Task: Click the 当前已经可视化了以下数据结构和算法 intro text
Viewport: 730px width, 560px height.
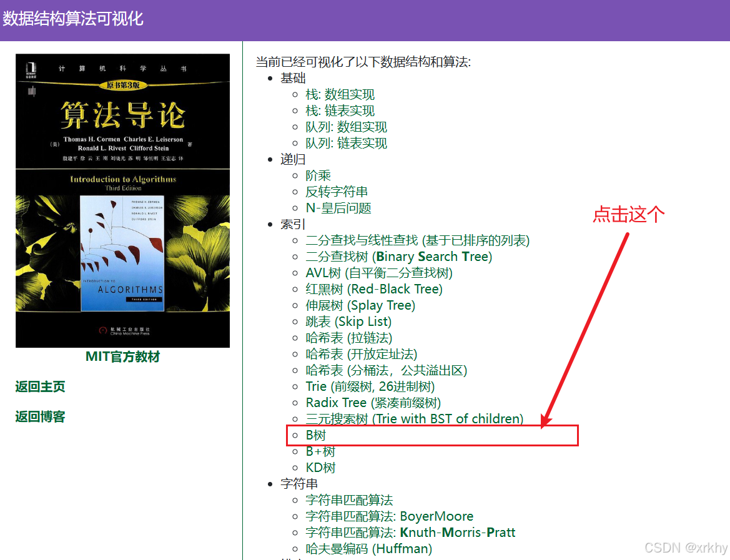Action: [363, 62]
